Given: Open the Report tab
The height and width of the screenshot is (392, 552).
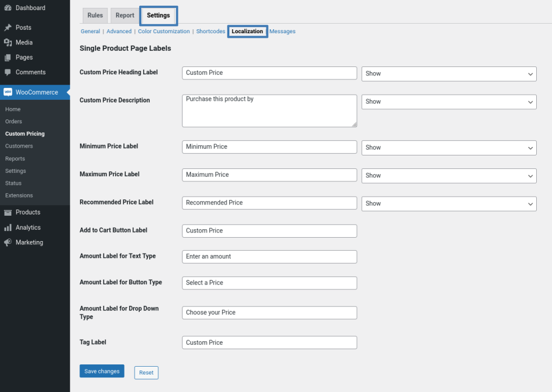Looking at the screenshot, I should [x=124, y=16].
